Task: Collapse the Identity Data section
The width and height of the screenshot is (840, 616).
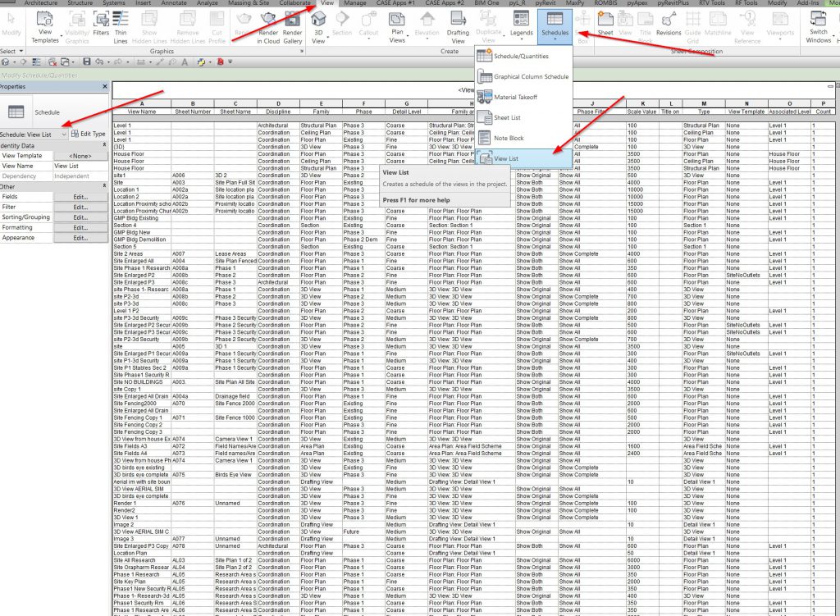Action: click(x=104, y=145)
